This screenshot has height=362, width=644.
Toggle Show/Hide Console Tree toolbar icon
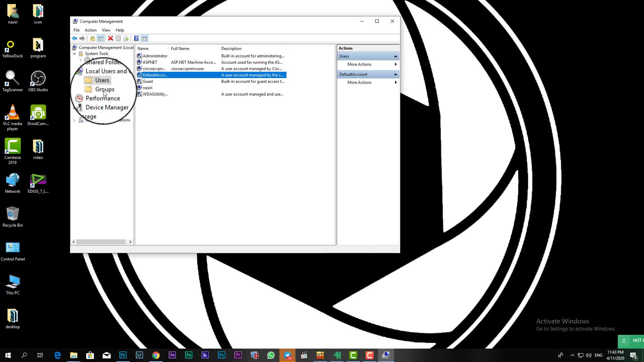click(x=100, y=38)
